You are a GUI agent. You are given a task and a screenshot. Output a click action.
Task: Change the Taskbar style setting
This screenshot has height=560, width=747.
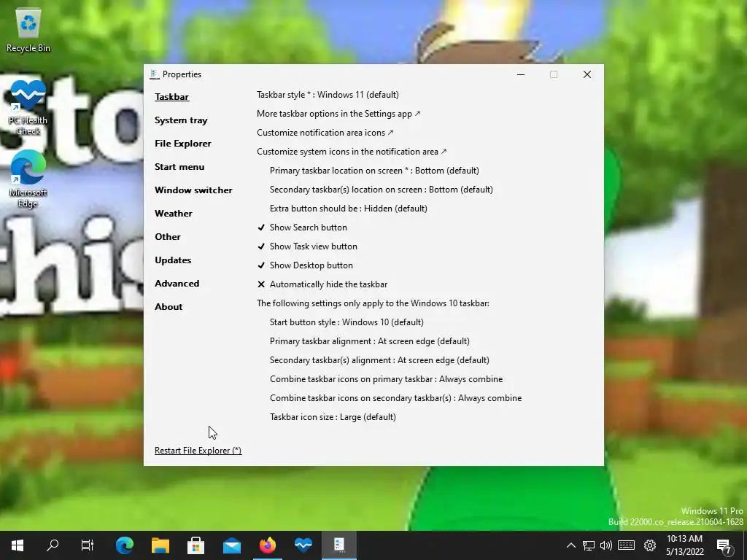coord(328,95)
